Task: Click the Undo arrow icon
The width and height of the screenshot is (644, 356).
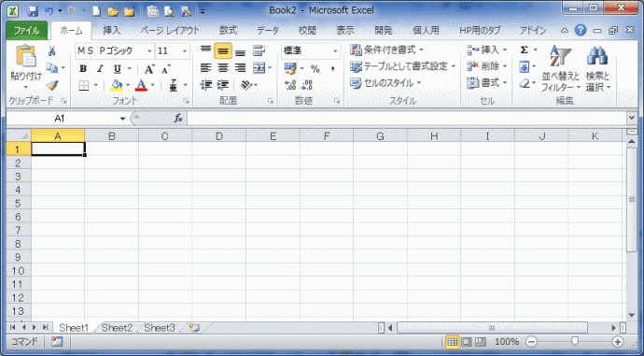Action: tap(49, 11)
